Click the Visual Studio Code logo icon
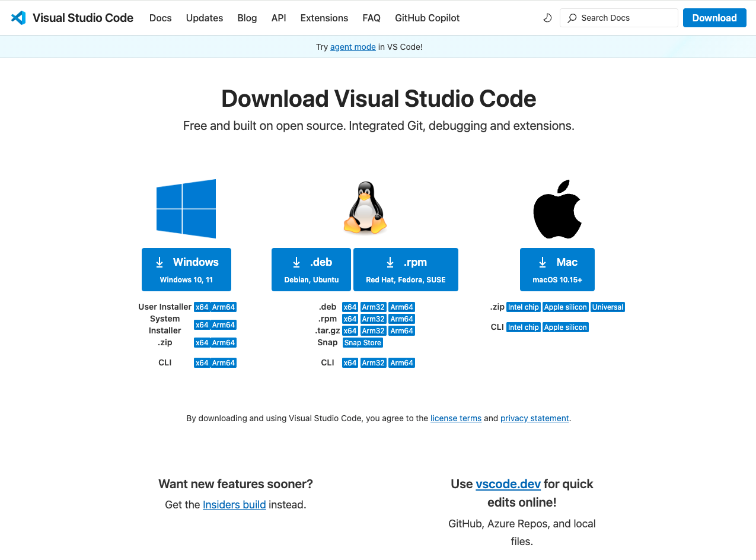This screenshot has height=560, width=756. tap(18, 18)
